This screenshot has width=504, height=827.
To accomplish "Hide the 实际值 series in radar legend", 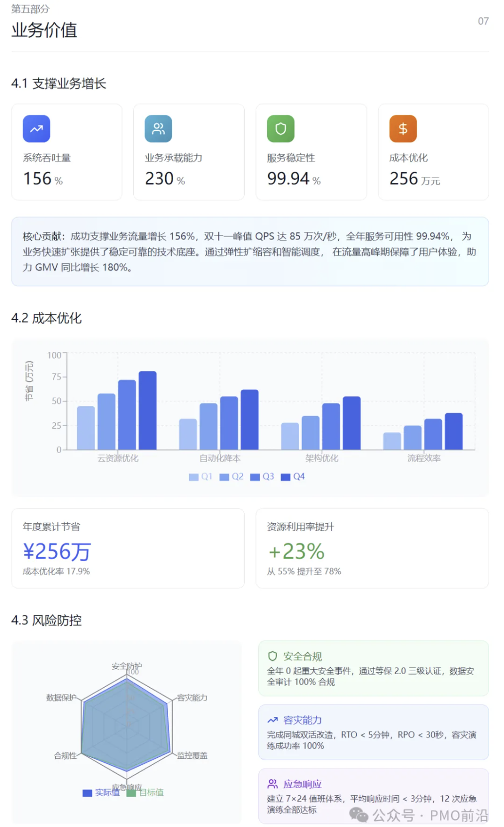I will (101, 793).
